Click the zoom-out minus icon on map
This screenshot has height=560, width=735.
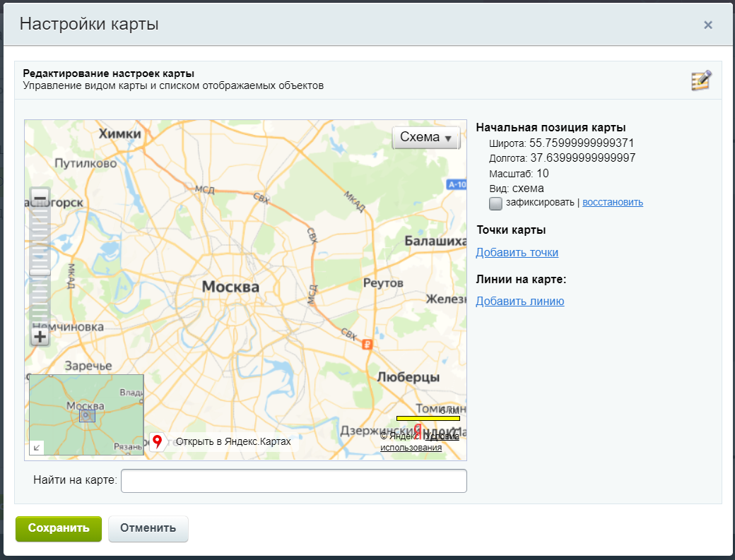click(x=39, y=197)
